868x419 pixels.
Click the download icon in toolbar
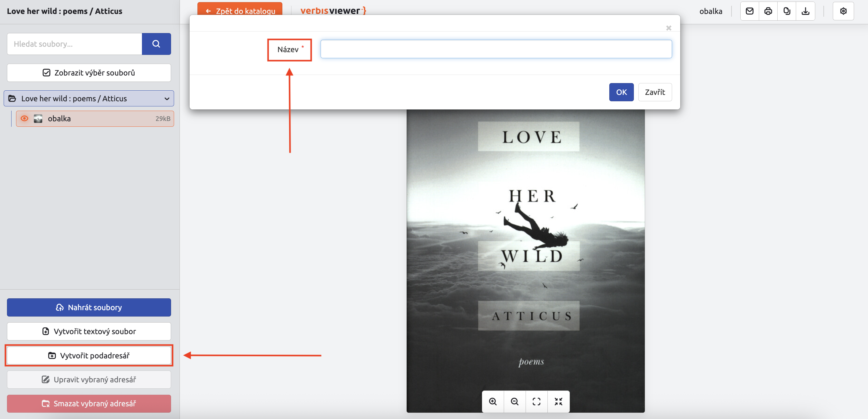pyautogui.click(x=805, y=11)
